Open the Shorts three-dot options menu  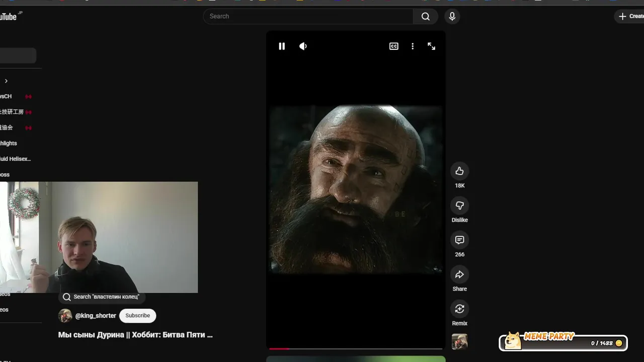click(413, 46)
